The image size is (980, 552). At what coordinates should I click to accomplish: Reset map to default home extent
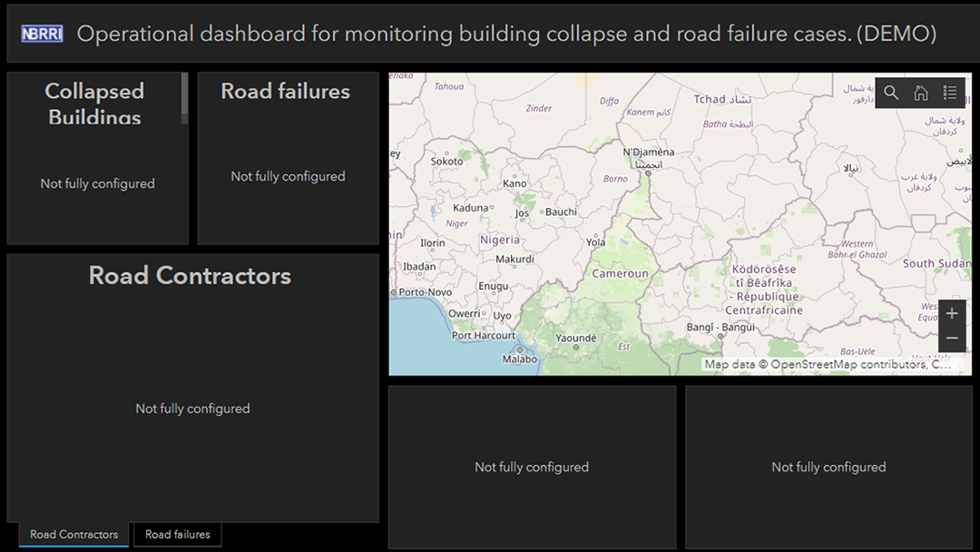point(921,94)
